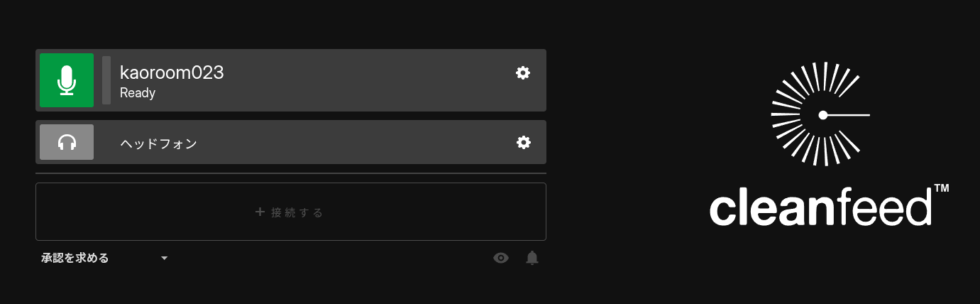
Task: Click the microphone level meter bar
Action: (x=106, y=80)
